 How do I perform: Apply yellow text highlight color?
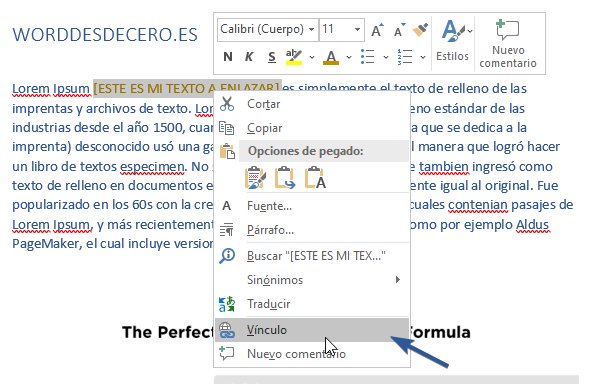pyautogui.click(x=294, y=57)
